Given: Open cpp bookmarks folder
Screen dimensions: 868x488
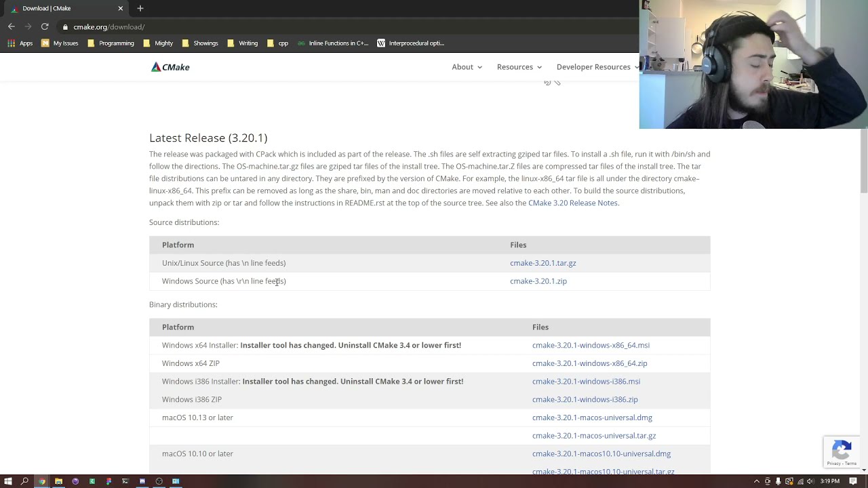Looking at the screenshot, I should (x=277, y=43).
